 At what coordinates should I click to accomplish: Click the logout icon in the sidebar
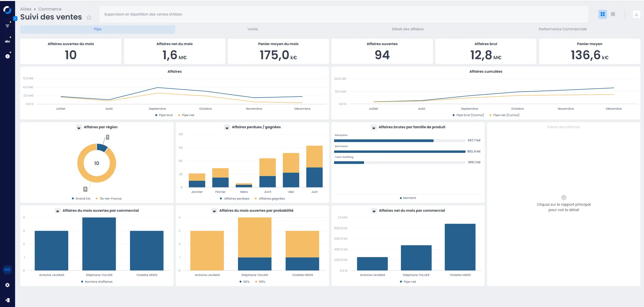click(x=7, y=300)
